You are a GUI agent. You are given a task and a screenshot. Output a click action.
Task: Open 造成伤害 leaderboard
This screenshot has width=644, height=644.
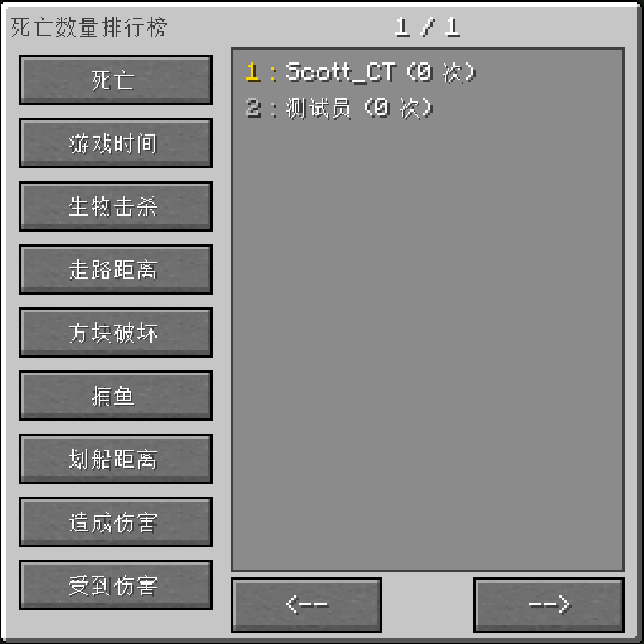point(115,522)
